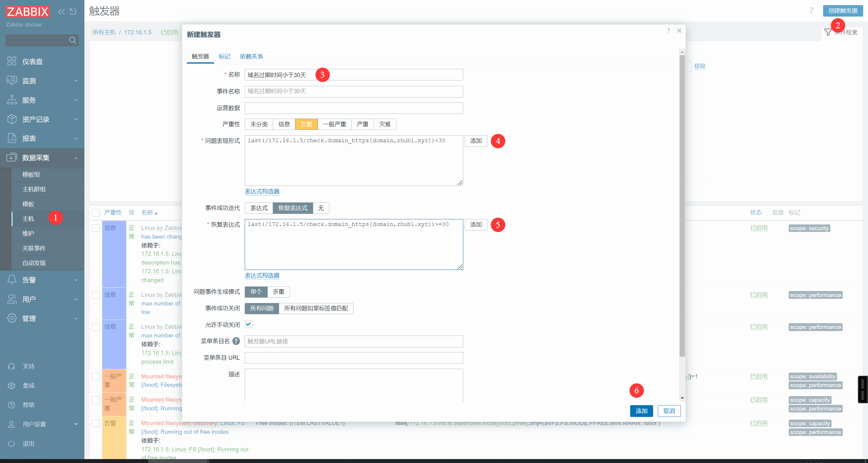This screenshot has height=463, width=868.
Task: Expand the 报表 menu chevron
Action: 76,138
